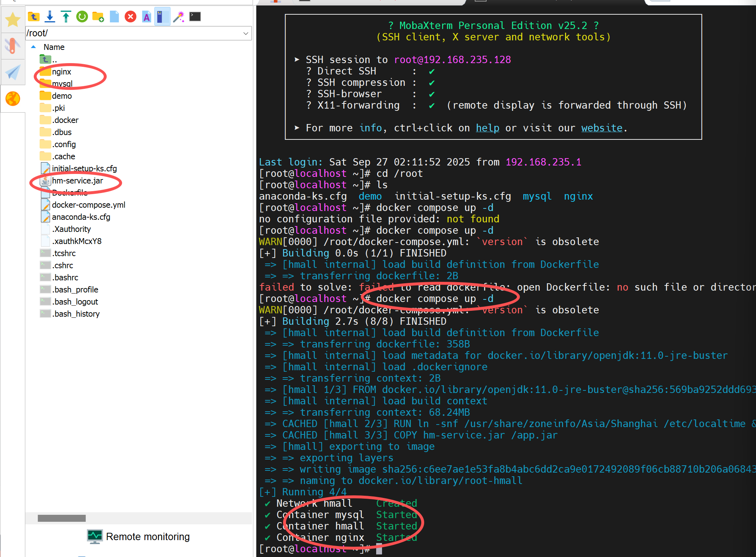Open the nginx folder
The width and height of the screenshot is (756, 557).
point(61,72)
